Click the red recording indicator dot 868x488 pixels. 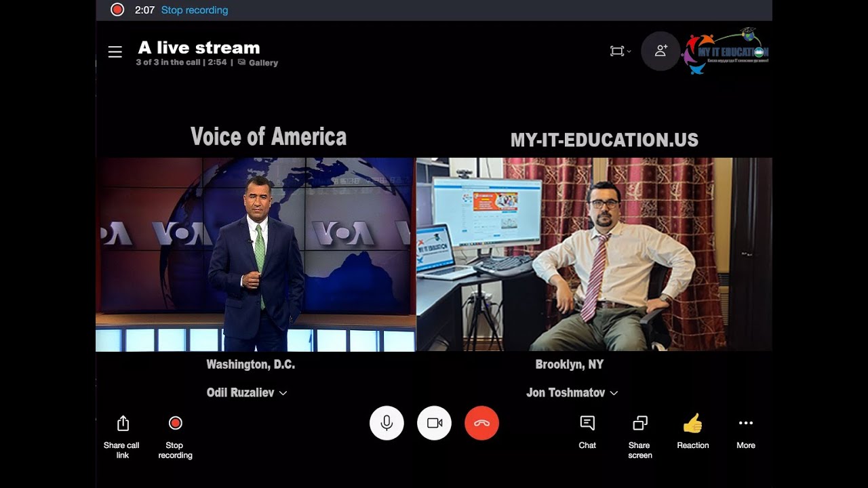click(117, 9)
